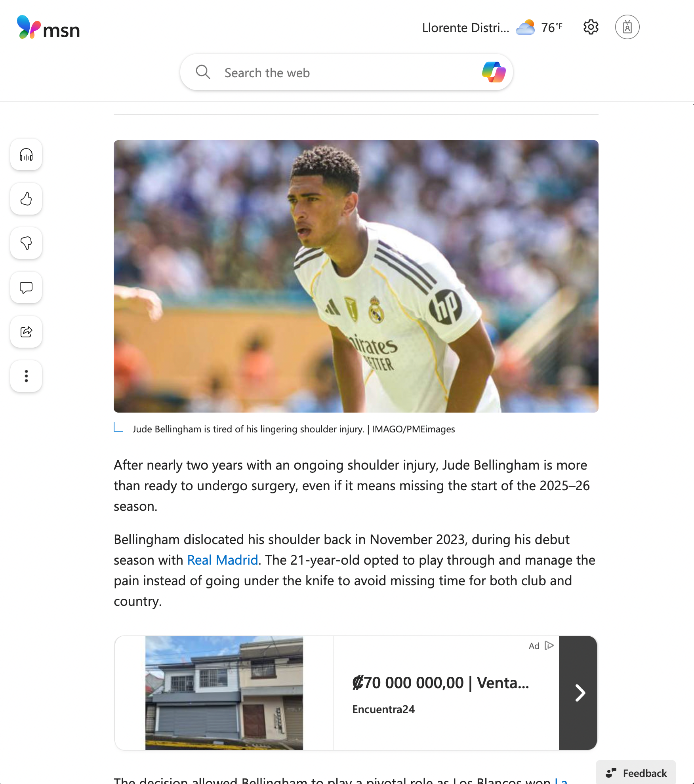Image resolution: width=694 pixels, height=784 pixels.
Task: Open the Llorente District weather location
Action: coord(465,28)
